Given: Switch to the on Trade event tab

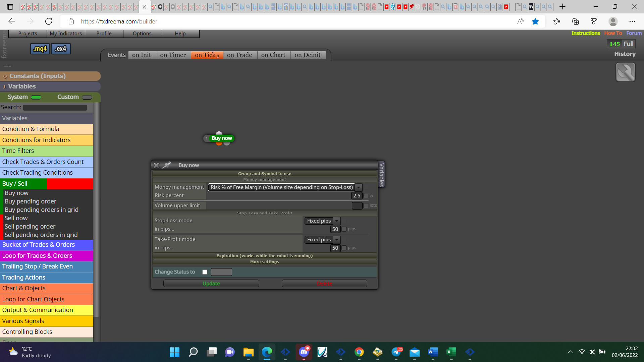Looking at the screenshot, I should coord(239,55).
